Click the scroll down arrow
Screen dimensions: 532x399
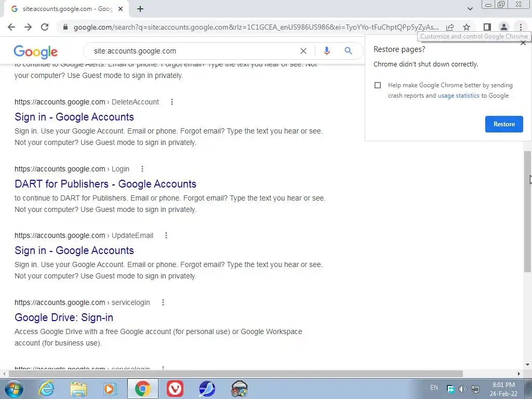click(x=527, y=365)
